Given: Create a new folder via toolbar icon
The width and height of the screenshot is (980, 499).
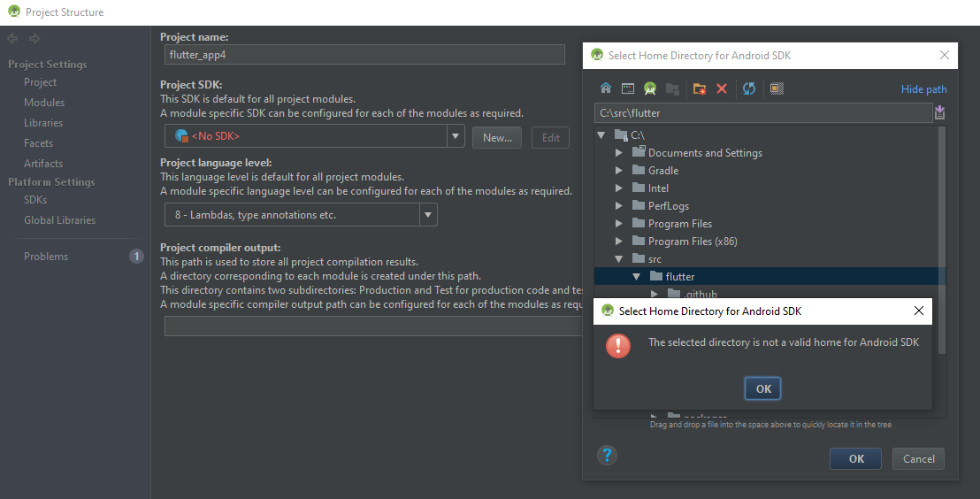Looking at the screenshot, I should [x=699, y=88].
